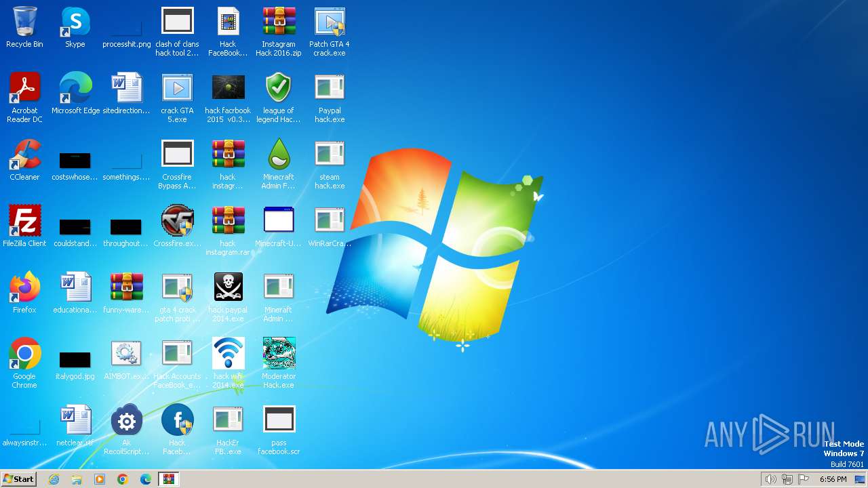Select funny-ware WinRAR archive
The image size is (868, 488).
[126, 287]
